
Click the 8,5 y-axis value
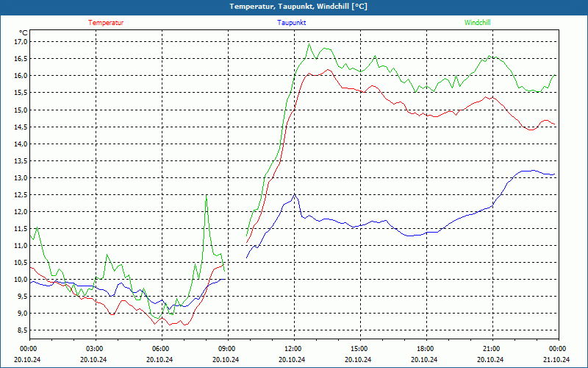point(23,330)
